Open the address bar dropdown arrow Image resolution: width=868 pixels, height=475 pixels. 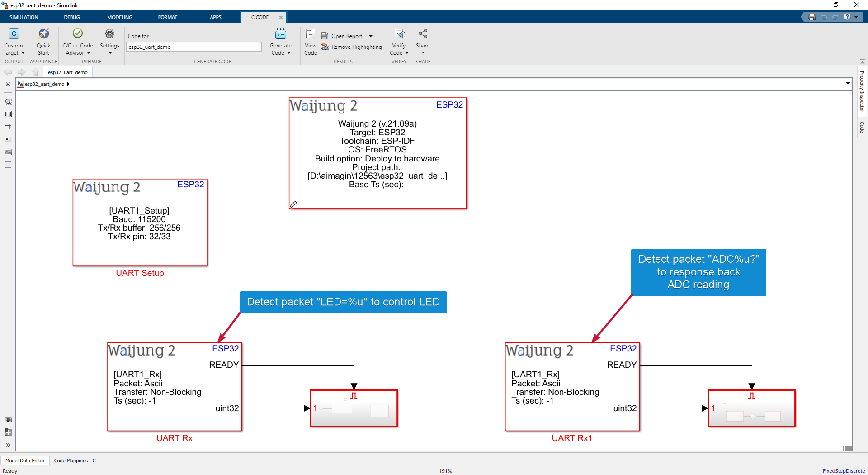(848, 84)
